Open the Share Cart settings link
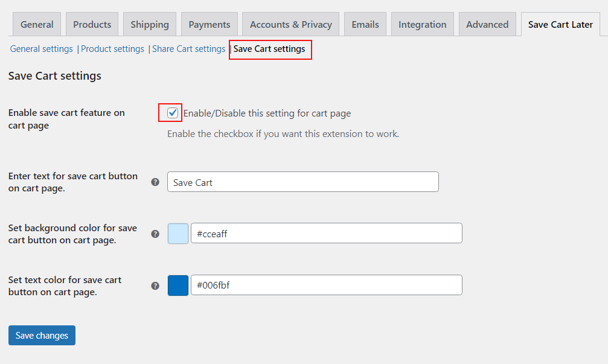 (188, 49)
